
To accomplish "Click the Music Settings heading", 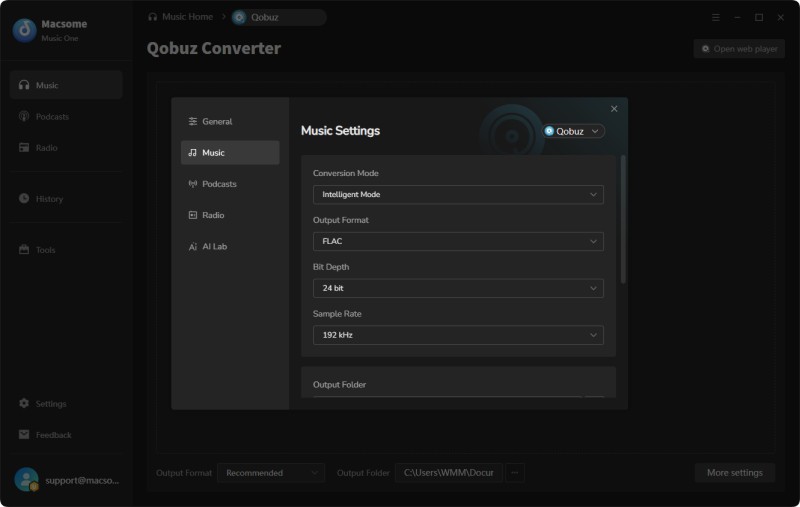I will (x=340, y=131).
